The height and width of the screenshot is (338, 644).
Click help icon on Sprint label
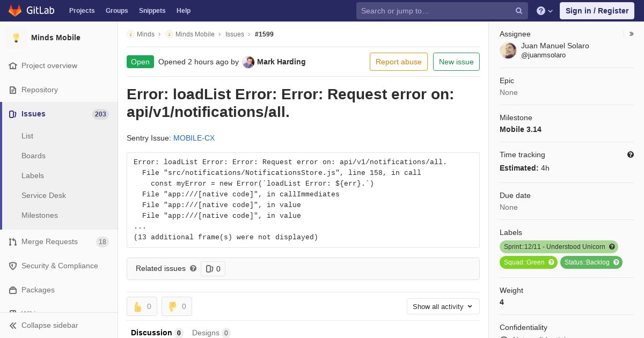[x=612, y=247]
